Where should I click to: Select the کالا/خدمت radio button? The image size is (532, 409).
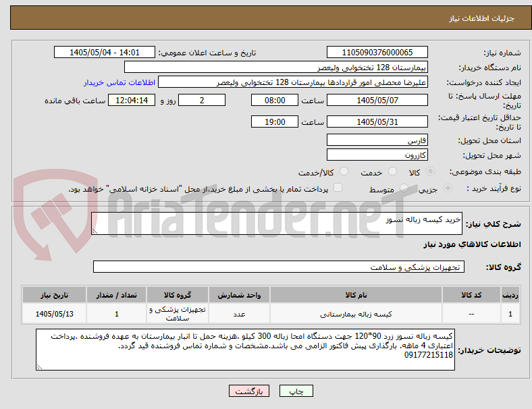[x=344, y=171]
